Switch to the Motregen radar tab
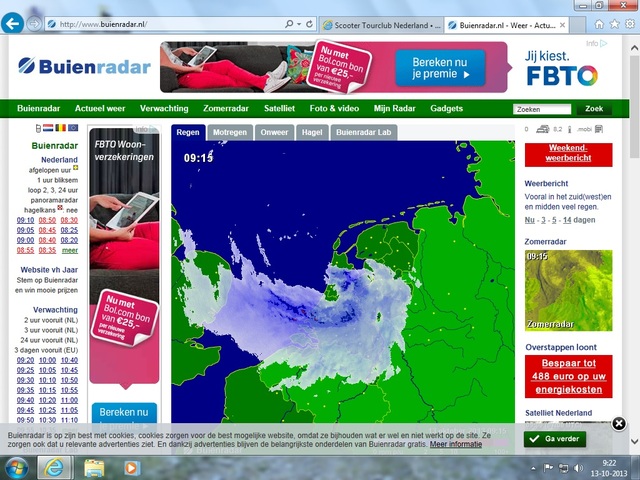The image size is (640, 480). 229,132
